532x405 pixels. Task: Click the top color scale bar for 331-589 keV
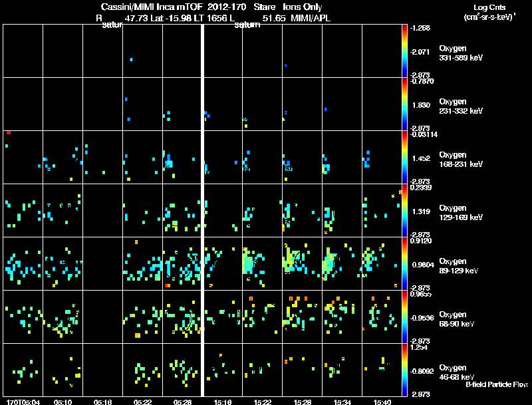point(404,51)
